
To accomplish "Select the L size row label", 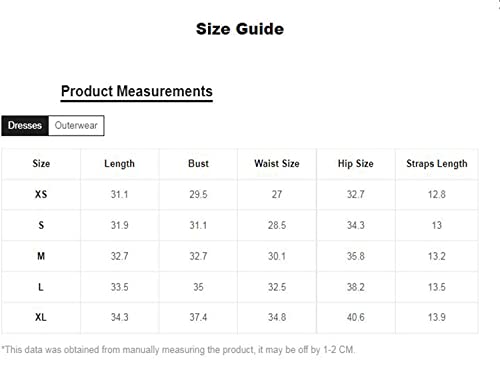I will point(41,287).
